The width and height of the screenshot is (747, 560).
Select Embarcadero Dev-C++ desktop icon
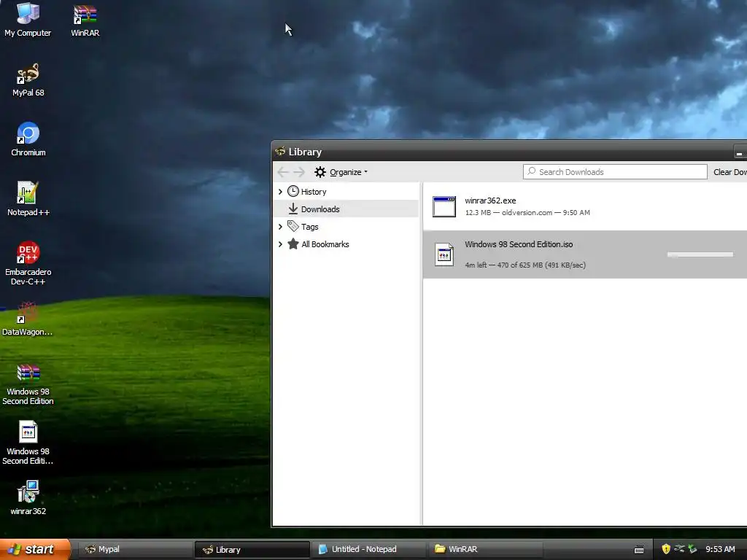(x=28, y=262)
